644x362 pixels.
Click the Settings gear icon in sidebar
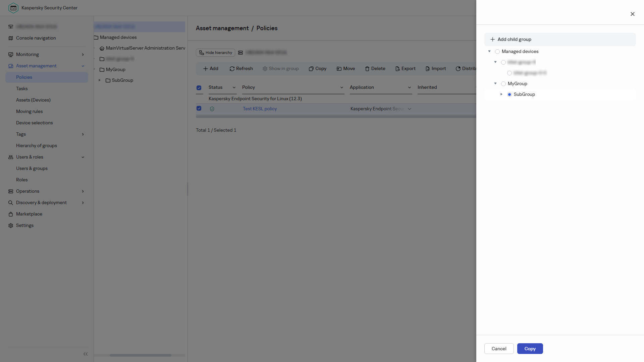[x=11, y=226]
